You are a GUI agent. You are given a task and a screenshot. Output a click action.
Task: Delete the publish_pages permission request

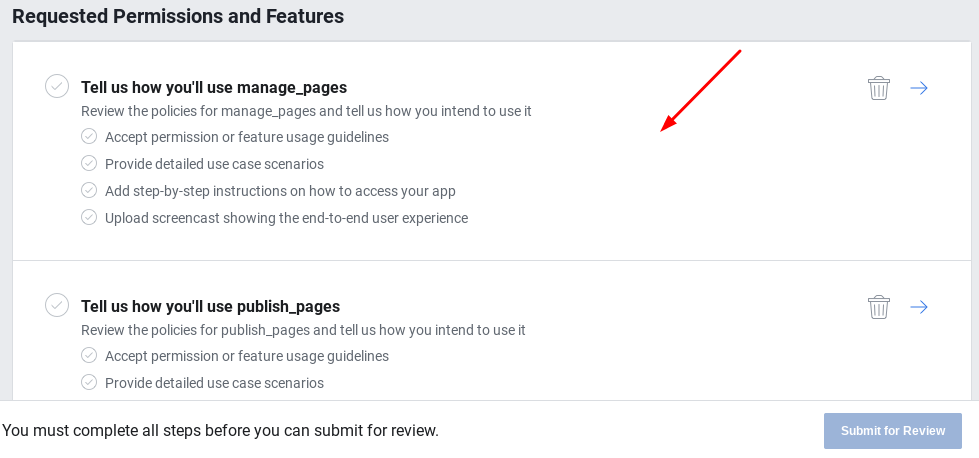tap(878, 307)
